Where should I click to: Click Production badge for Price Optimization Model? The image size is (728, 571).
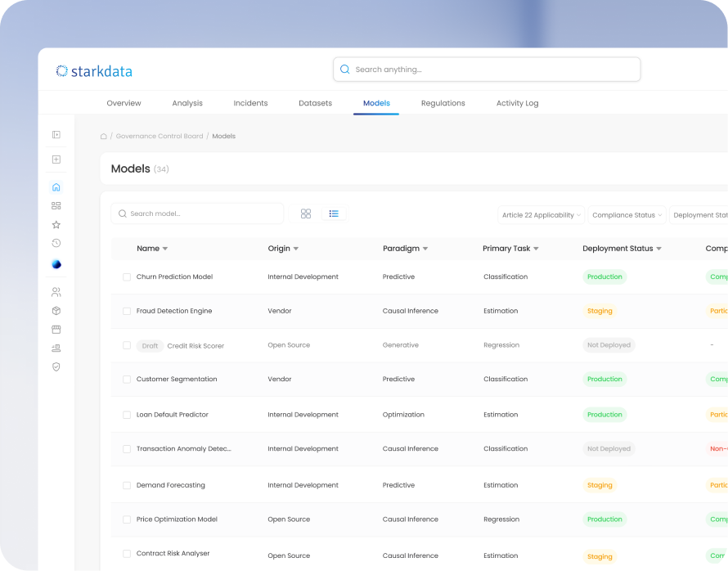click(x=604, y=519)
